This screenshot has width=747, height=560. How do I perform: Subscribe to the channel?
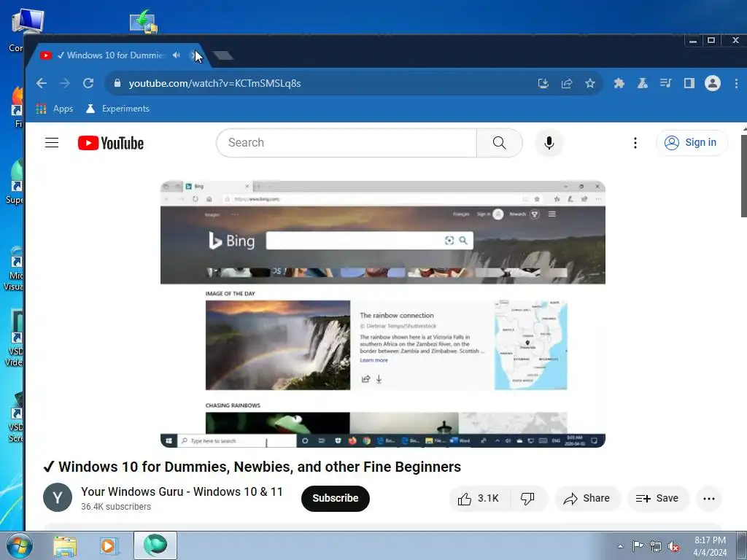336,498
